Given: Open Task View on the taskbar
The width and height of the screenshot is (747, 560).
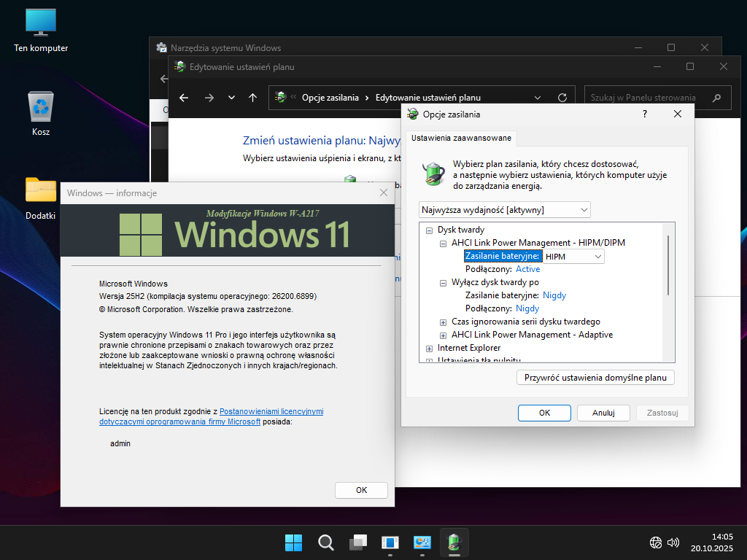Looking at the screenshot, I should 358,542.
